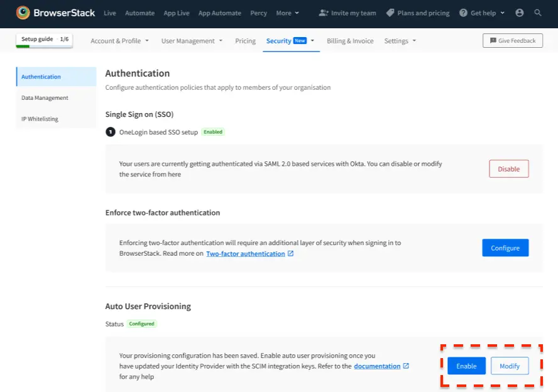Click the Invite my team people icon
Viewport: 558px width, 392px height.
(324, 13)
